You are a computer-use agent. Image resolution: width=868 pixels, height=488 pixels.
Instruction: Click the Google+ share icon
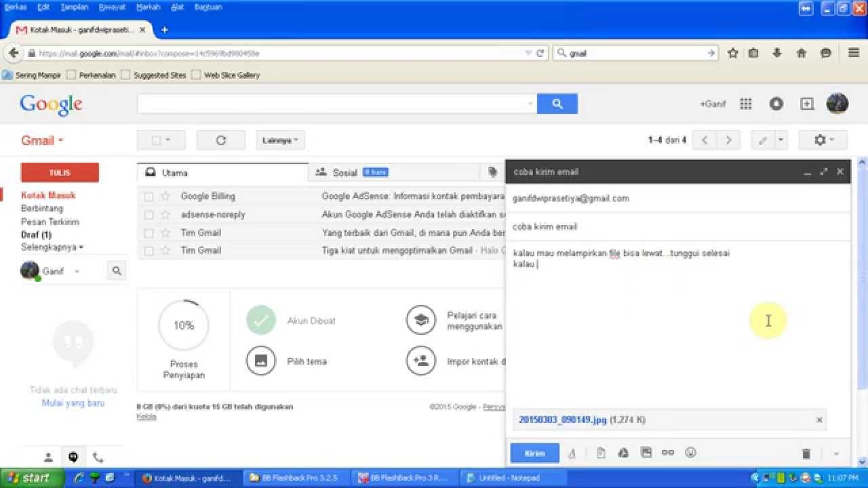click(x=807, y=104)
